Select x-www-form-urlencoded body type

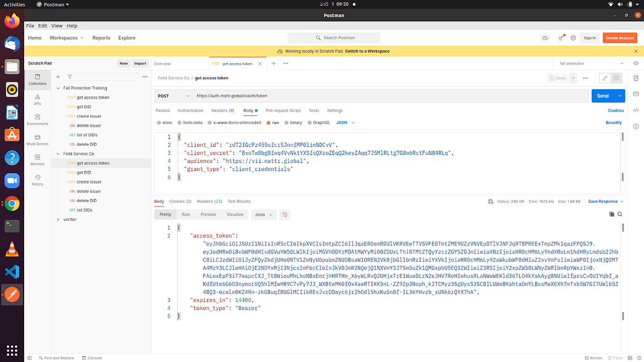[x=234, y=123]
